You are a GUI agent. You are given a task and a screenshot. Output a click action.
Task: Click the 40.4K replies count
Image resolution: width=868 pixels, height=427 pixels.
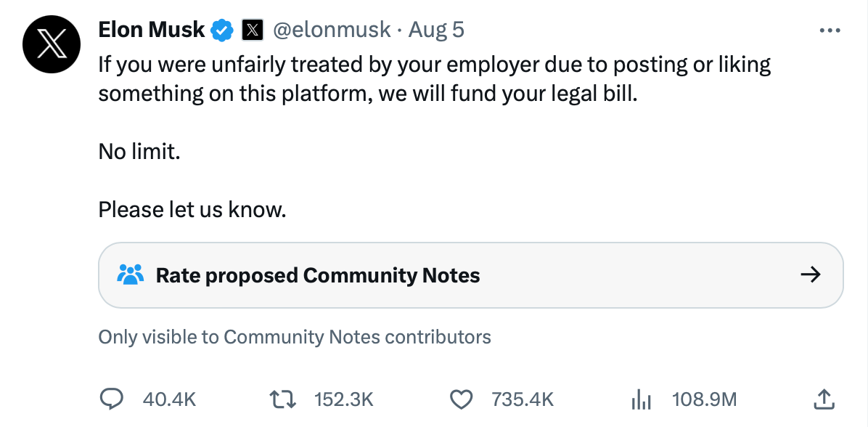coord(170,399)
